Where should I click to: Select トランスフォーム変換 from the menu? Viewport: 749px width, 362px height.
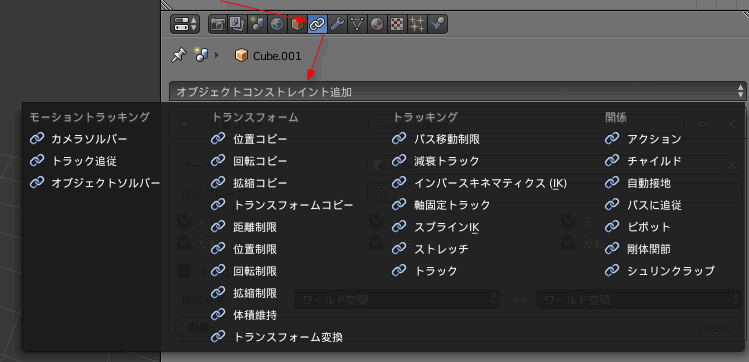(x=277, y=337)
